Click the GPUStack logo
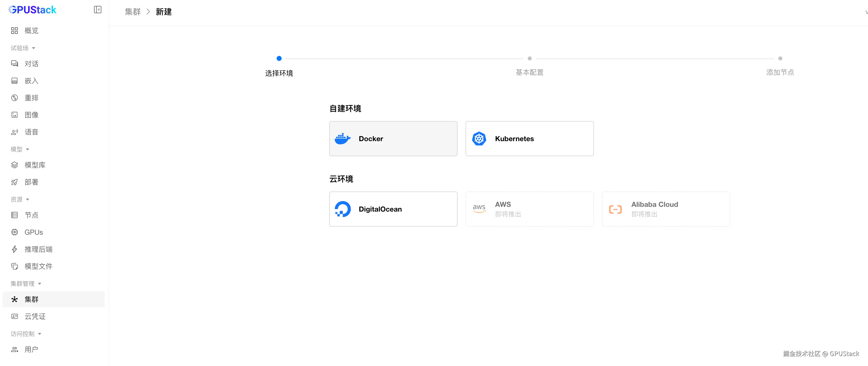 pos(33,10)
